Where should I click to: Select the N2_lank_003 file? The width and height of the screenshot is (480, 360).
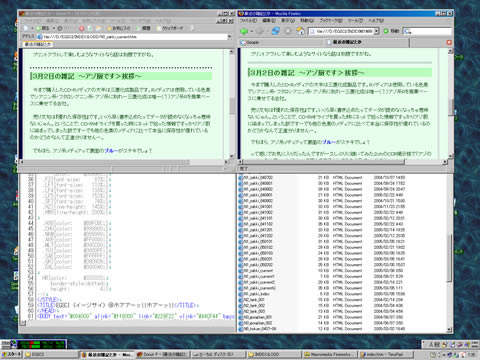[x=255, y=311]
